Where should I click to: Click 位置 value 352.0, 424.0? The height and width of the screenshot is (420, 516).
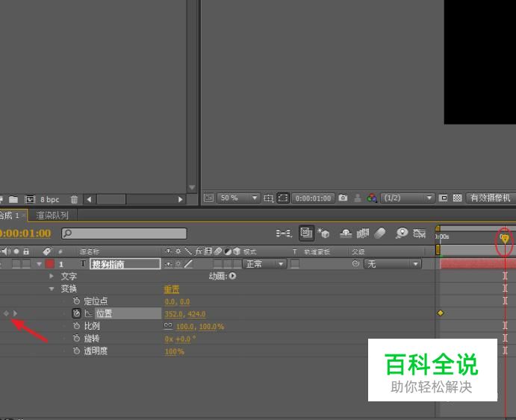pos(185,314)
